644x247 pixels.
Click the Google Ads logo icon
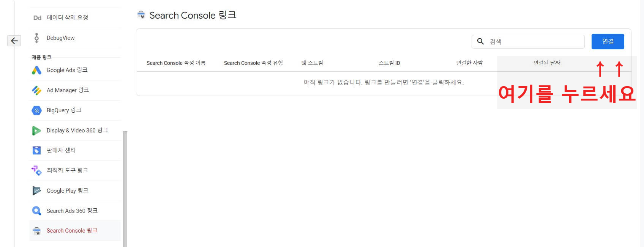point(37,70)
